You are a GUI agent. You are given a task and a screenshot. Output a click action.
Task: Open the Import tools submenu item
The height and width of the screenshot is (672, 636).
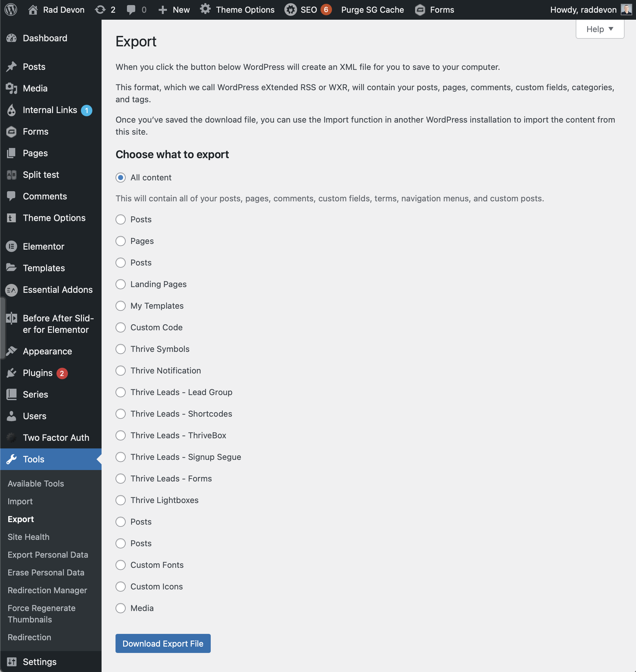[20, 501]
